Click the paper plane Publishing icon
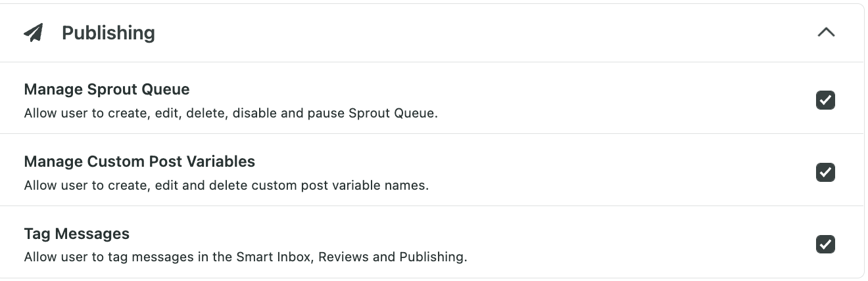Image resolution: width=868 pixels, height=281 pixels. (34, 33)
